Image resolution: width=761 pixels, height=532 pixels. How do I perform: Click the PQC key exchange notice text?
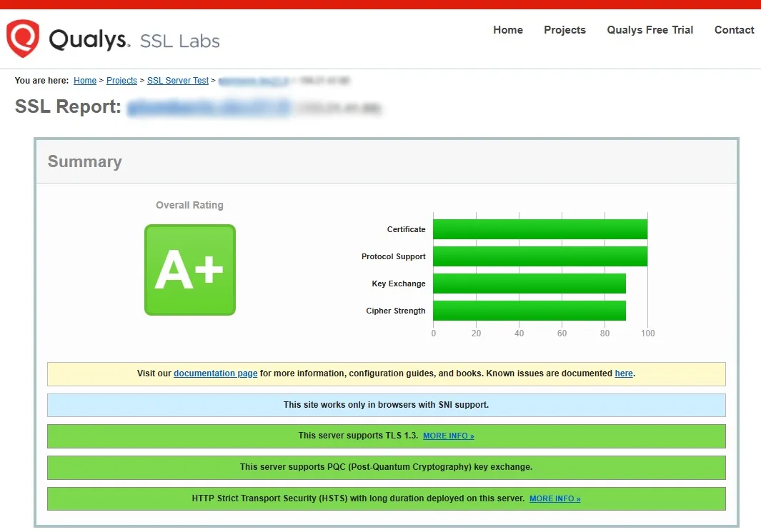pos(387,467)
